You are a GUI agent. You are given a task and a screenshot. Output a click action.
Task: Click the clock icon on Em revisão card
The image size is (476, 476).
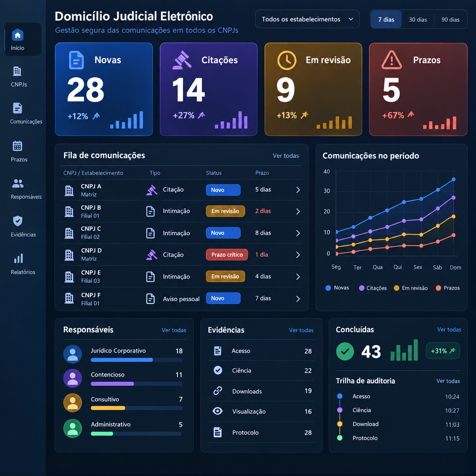pos(287,60)
